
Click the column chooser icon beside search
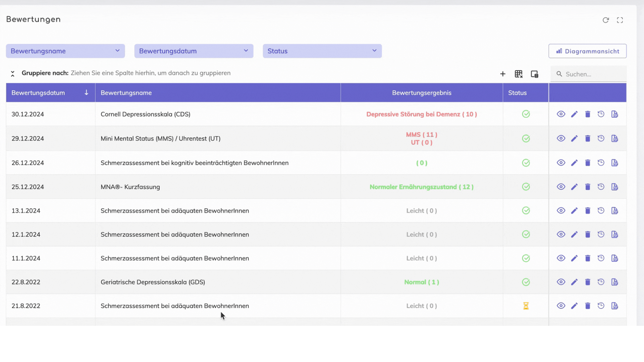point(534,74)
